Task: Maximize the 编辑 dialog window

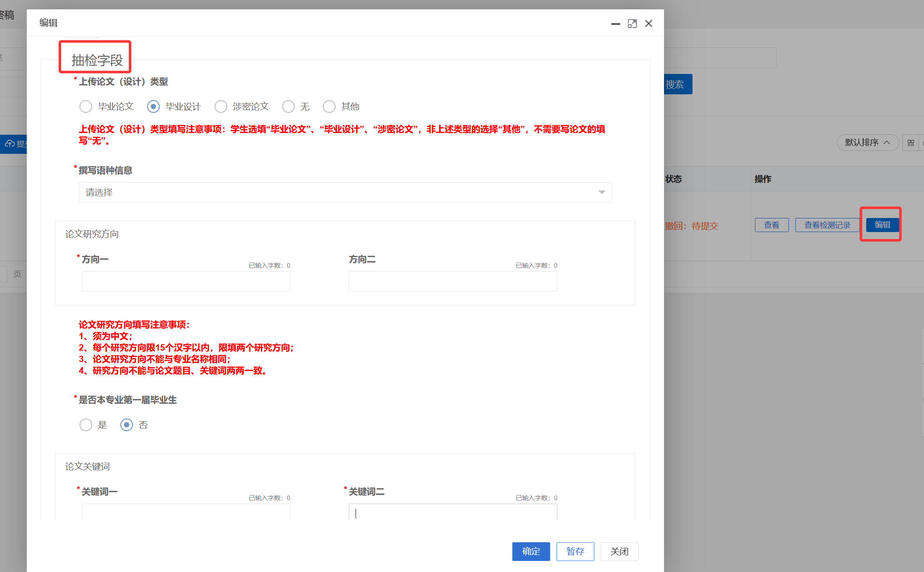Action: (x=632, y=24)
